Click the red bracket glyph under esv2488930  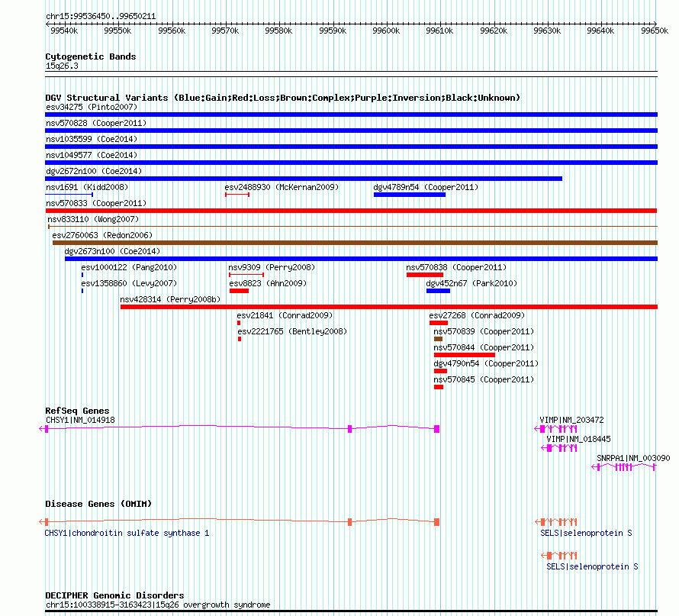[x=237, y=195]
